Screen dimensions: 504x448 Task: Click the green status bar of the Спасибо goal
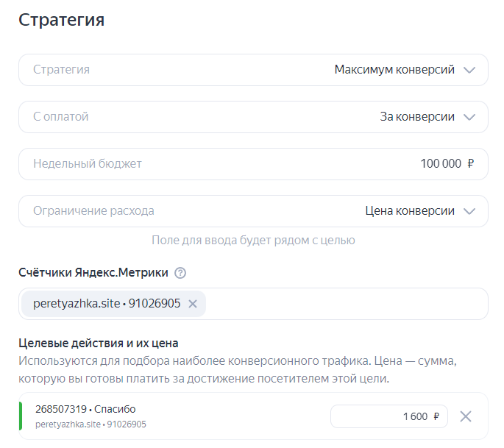(21, 416)
